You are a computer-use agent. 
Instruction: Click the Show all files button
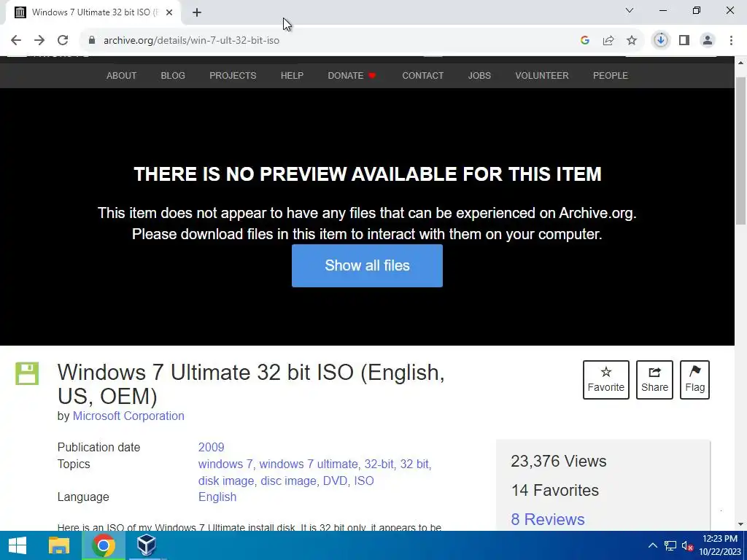(x=368, y=265)
